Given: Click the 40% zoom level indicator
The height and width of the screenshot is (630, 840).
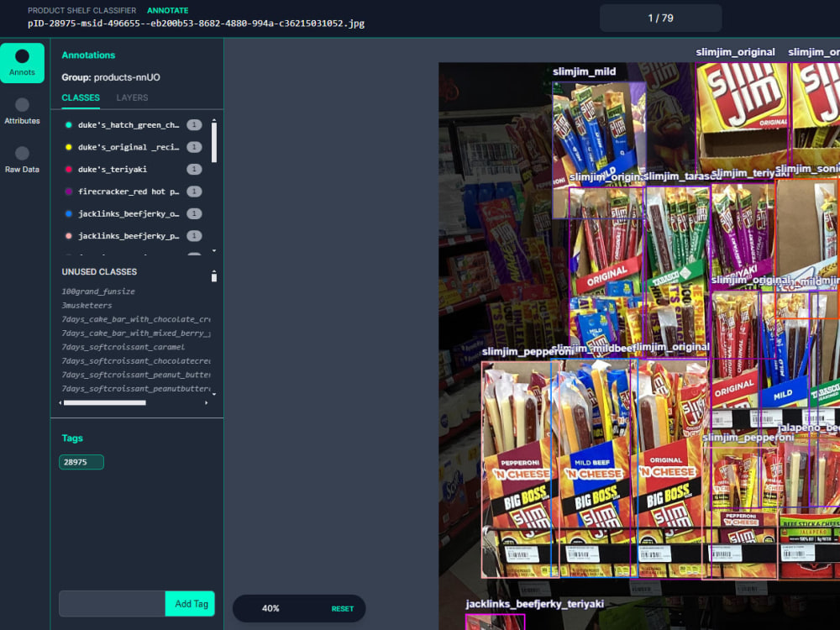Looking at the screenshot, I should pos(270,608).
